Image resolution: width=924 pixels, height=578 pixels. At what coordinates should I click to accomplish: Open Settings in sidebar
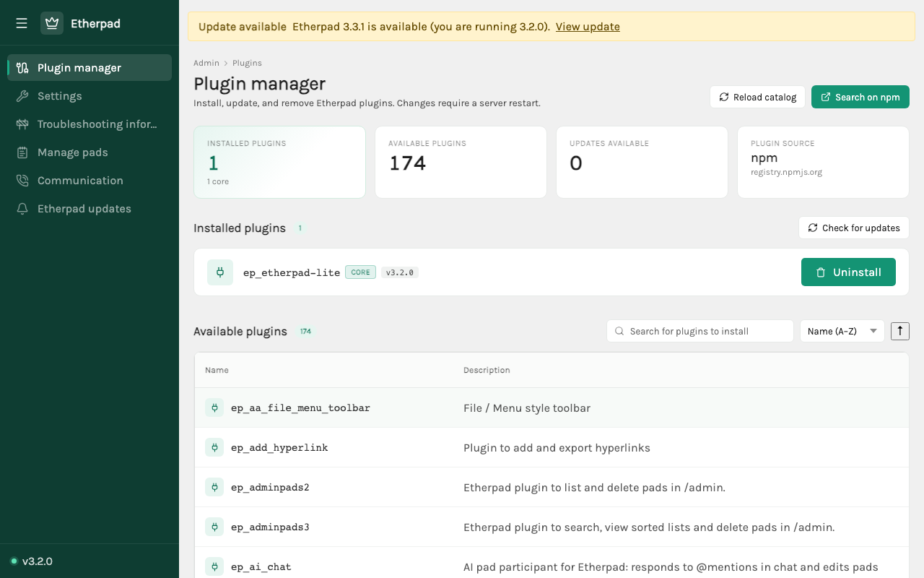coord(90,96)
